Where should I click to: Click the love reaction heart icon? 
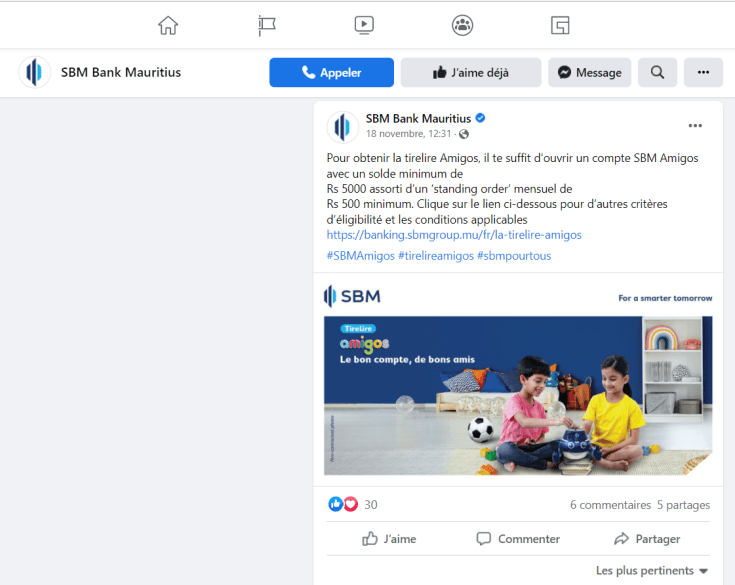pos(351,504)
